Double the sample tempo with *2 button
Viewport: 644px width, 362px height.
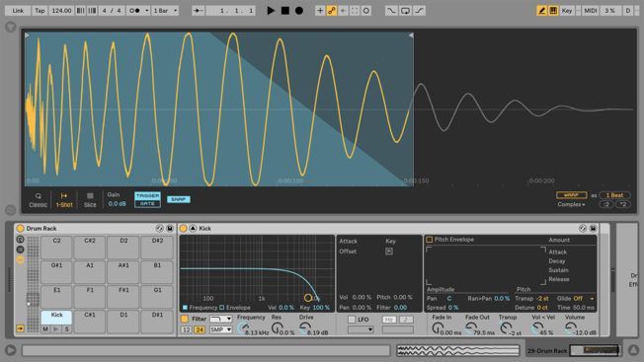click(623, 204)
